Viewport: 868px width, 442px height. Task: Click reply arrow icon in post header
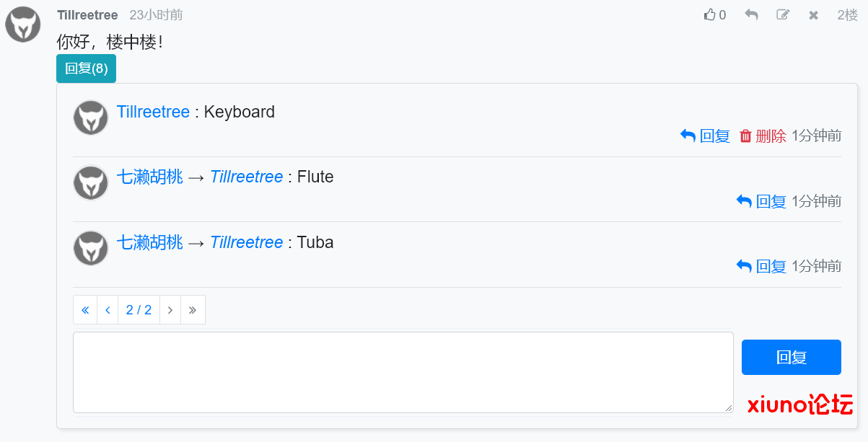751,15
